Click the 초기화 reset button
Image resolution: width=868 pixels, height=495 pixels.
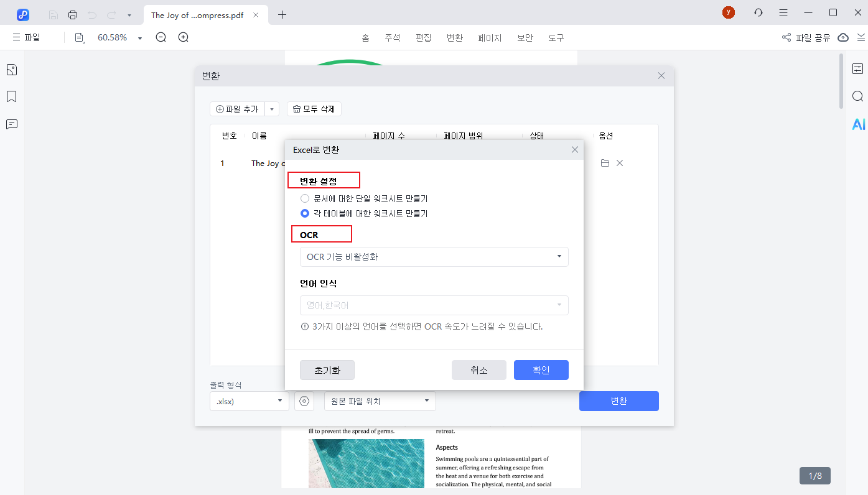tap(327, 370)
